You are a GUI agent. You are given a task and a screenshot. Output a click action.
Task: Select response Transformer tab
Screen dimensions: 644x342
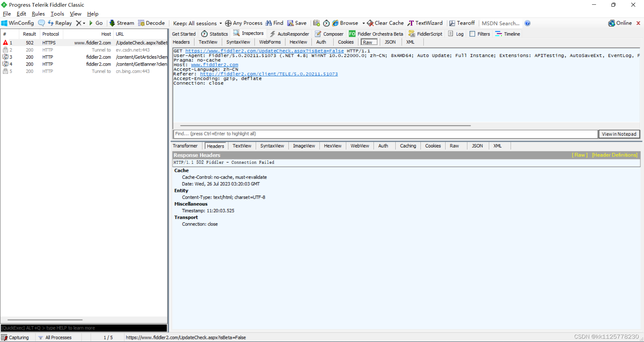[185, 146]
